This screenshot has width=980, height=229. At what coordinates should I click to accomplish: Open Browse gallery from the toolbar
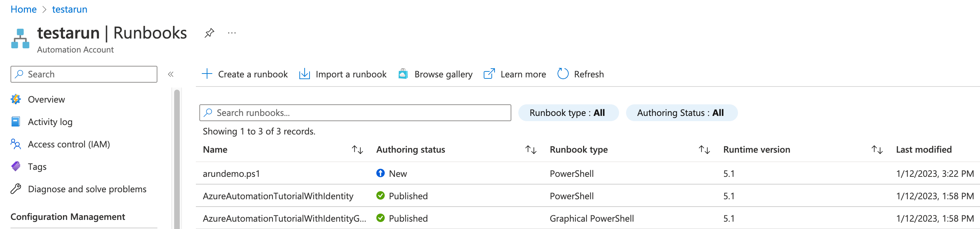(x=435, y=74)
